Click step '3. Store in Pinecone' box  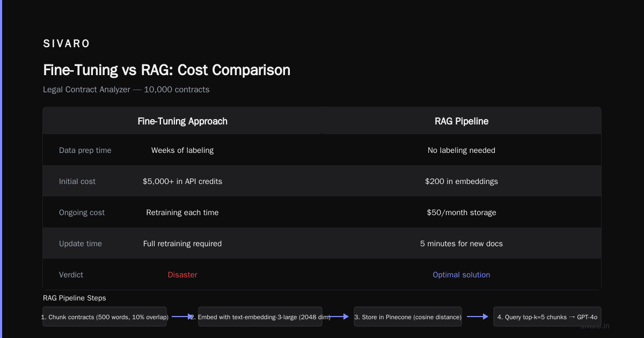click(408, 317)
